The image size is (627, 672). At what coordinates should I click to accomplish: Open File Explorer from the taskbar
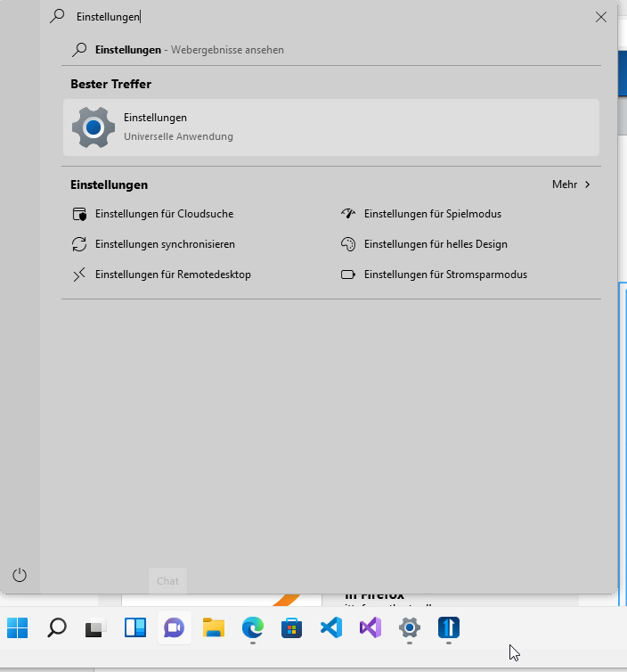213,627
